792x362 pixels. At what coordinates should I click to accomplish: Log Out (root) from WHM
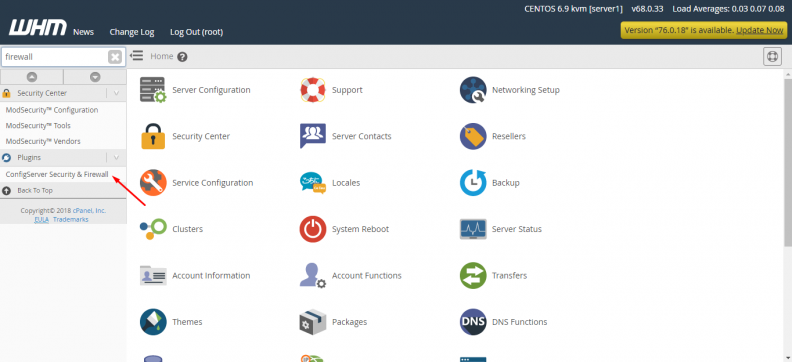[196, 32]
